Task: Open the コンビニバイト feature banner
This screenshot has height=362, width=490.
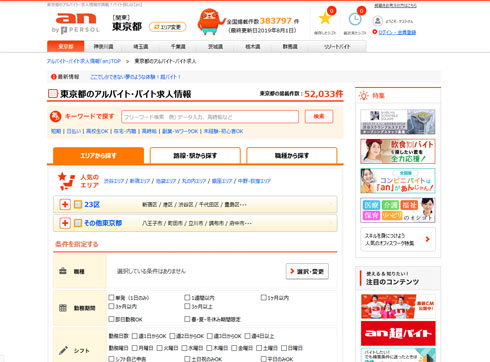Action: pos(398,181)
